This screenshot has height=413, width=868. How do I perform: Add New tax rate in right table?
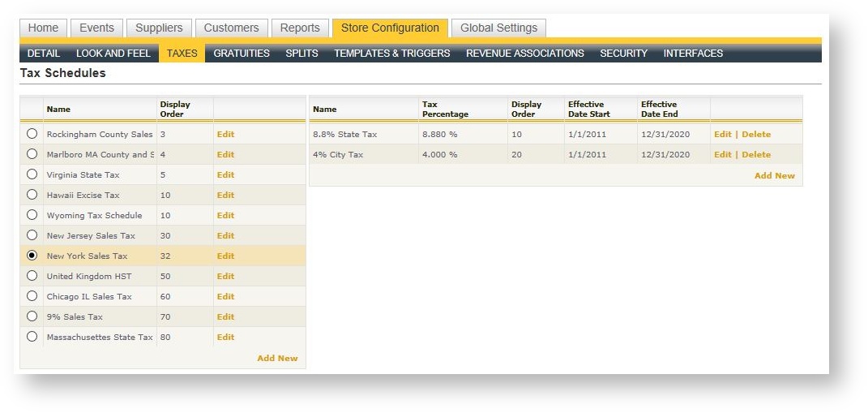click(774, 175)
